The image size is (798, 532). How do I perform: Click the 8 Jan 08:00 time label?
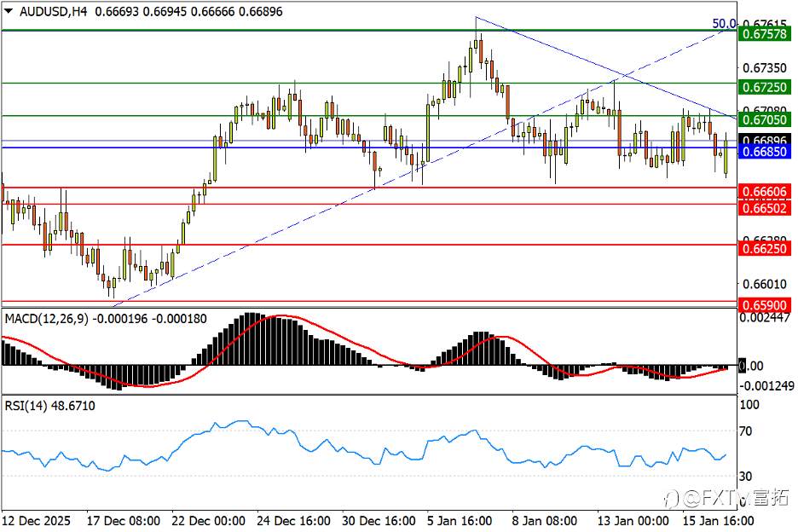pyautogui.click(x=545, y=521)
